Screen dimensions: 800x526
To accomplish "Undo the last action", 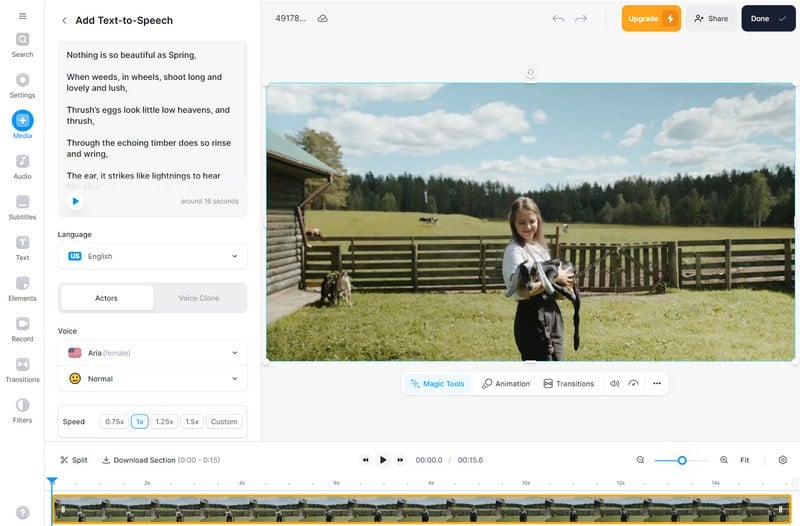I will coord(558,19).
